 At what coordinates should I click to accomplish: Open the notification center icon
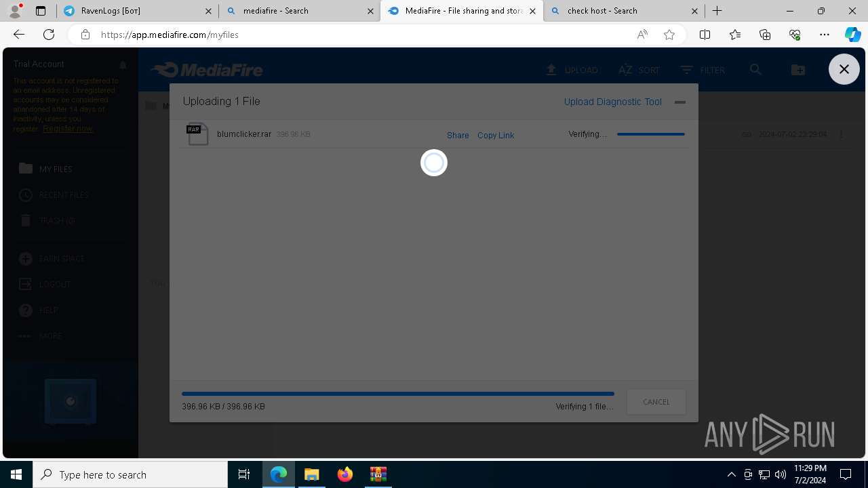coord(846,474)
